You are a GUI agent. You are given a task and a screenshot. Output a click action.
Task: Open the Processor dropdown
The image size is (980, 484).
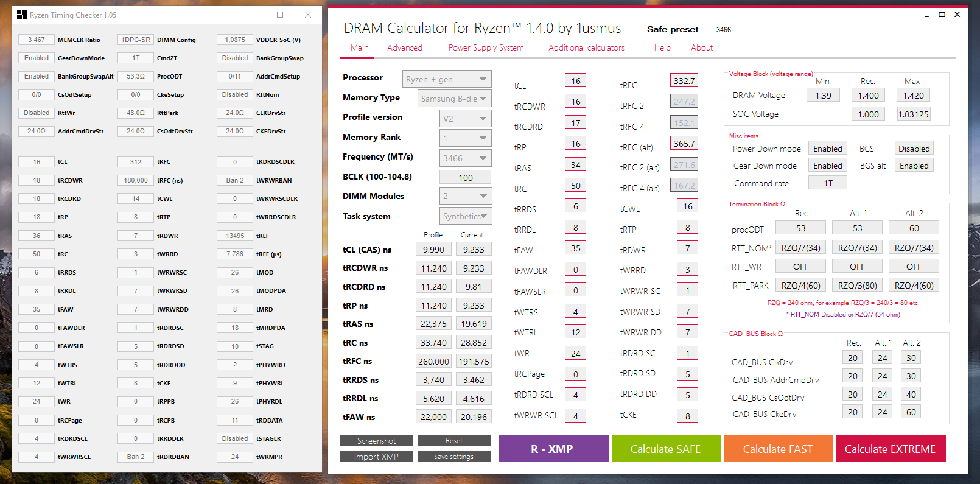coord(447,79)
